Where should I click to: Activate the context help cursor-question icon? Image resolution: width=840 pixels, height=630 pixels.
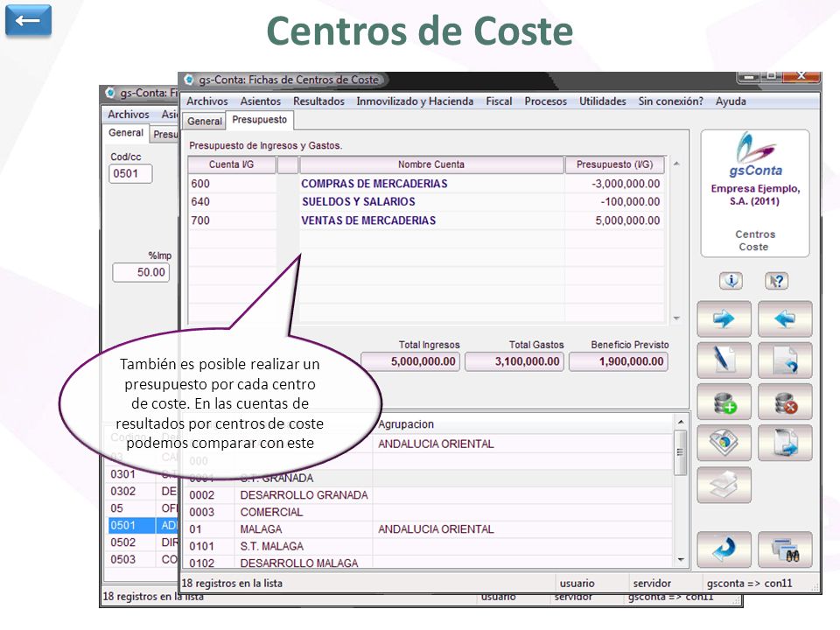(x=776, y=280)
